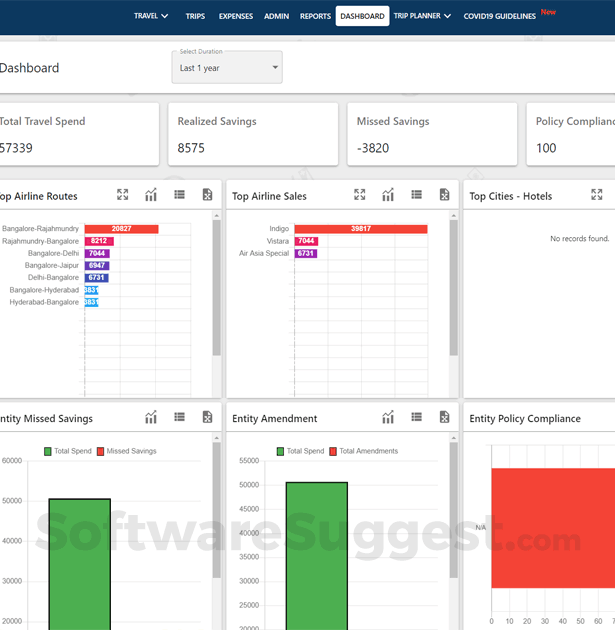Export Top Airline Routes to Excel
The width and height of the screenshot is (615, 630).
tap(207, 195)
